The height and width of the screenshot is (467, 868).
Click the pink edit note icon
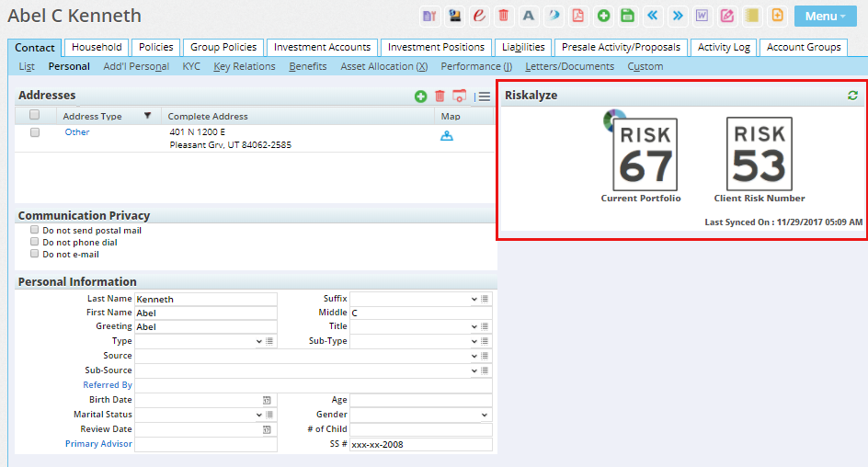[x=726, y=16]
